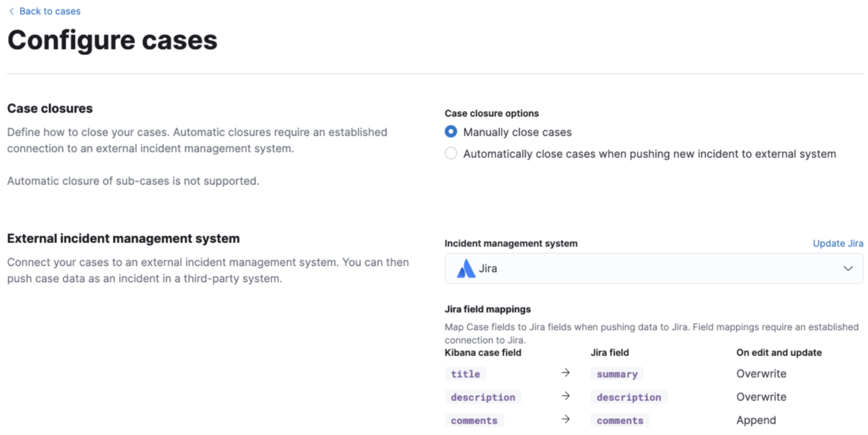Click the comments badge under Jira field
Image resolution: width=868 pixels, height=435 pixels.
click(x=620, y=421)
